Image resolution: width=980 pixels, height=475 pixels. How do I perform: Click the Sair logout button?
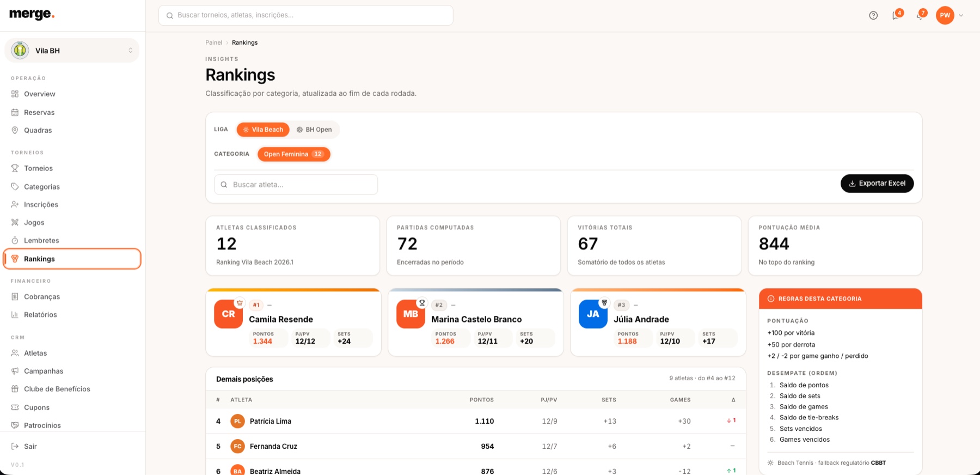click(24, 446)
